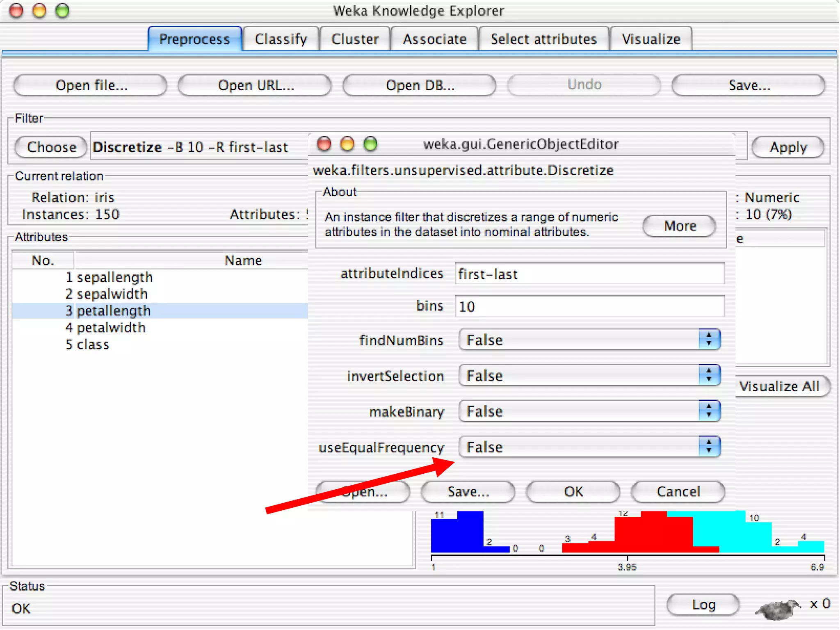The image size is (840, 630).
Task: Close the GenericObjectEditor dialog with red button
Action: pos(324,144)
